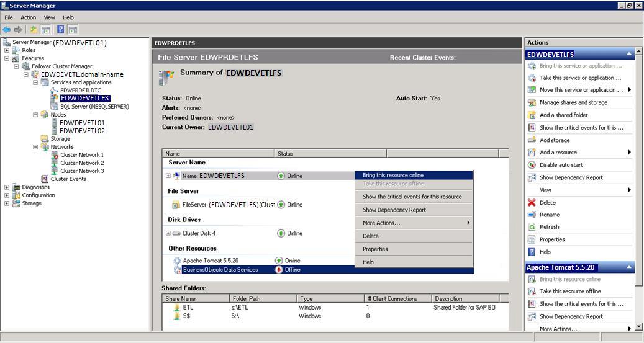Click the Rename icon in Actions pane
Viewport: 644px width, 343px height.
(x=532, y=215)
